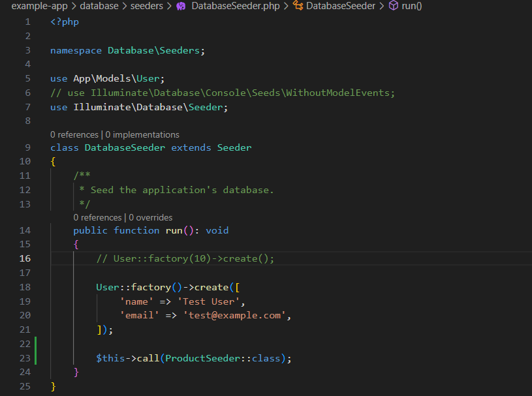
Task: Expand the chevron before run()
Action: 382,6
